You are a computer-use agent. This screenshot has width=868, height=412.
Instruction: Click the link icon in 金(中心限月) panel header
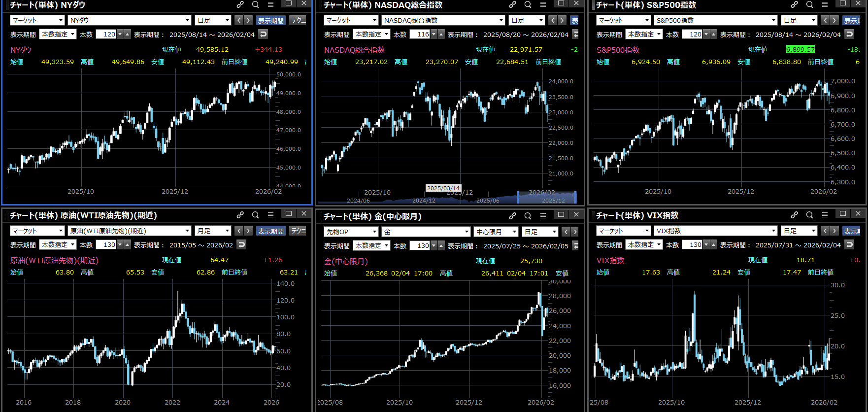512,215
